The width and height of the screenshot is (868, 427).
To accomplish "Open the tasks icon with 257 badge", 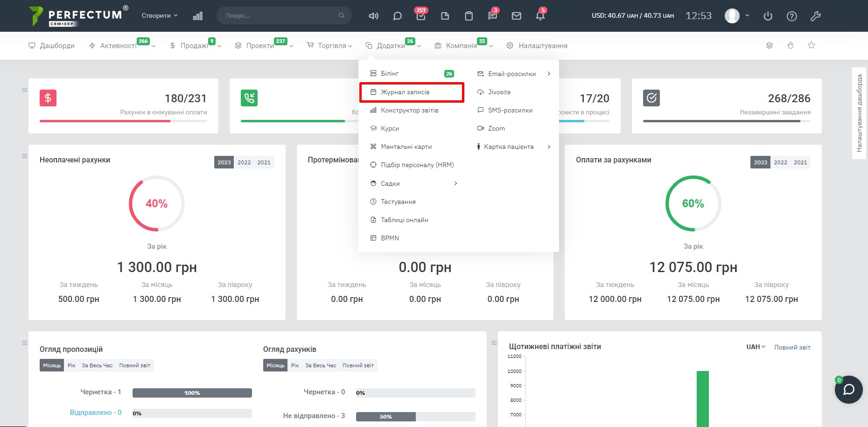I will click(420, 16).
